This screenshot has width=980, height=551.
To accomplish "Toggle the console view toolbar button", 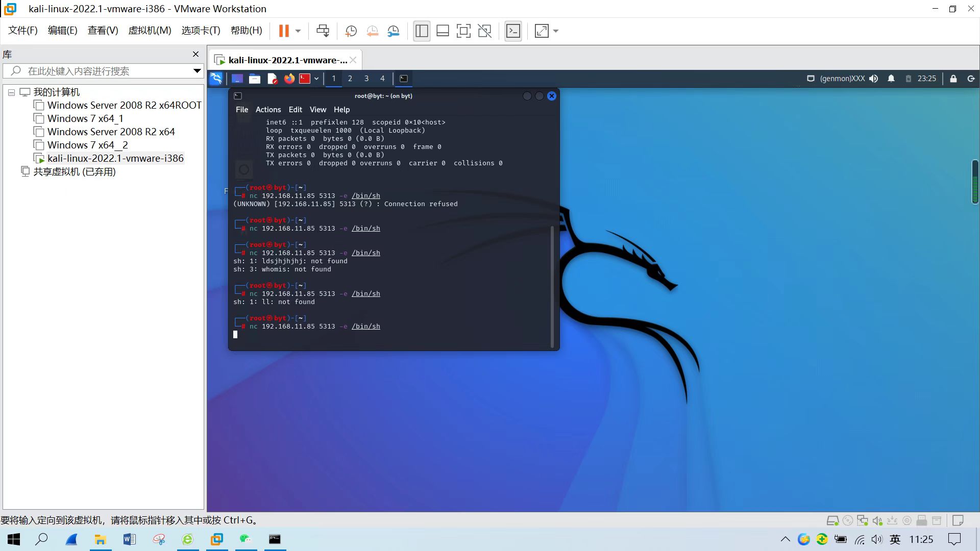I will (513, 31).
